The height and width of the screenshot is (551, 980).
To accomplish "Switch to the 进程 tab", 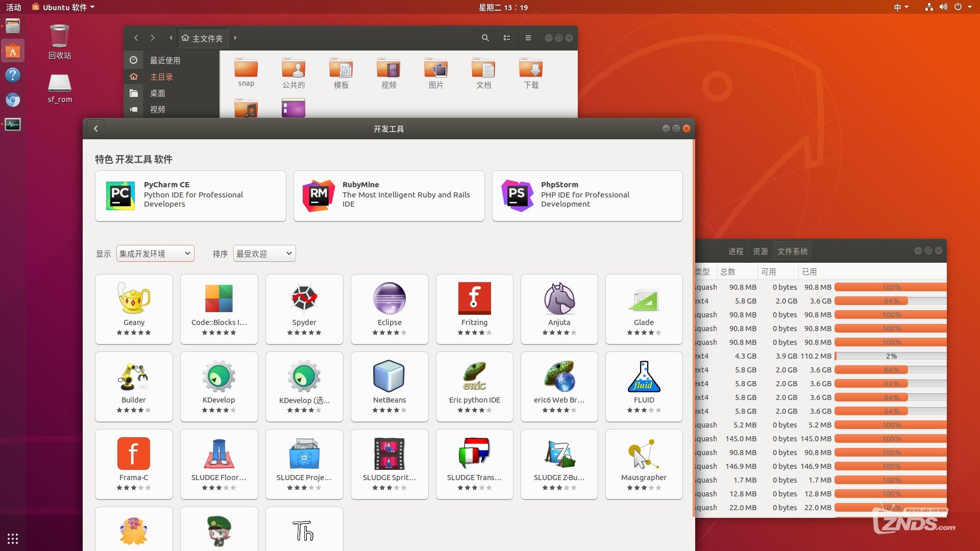I will (x=736, y=251).
